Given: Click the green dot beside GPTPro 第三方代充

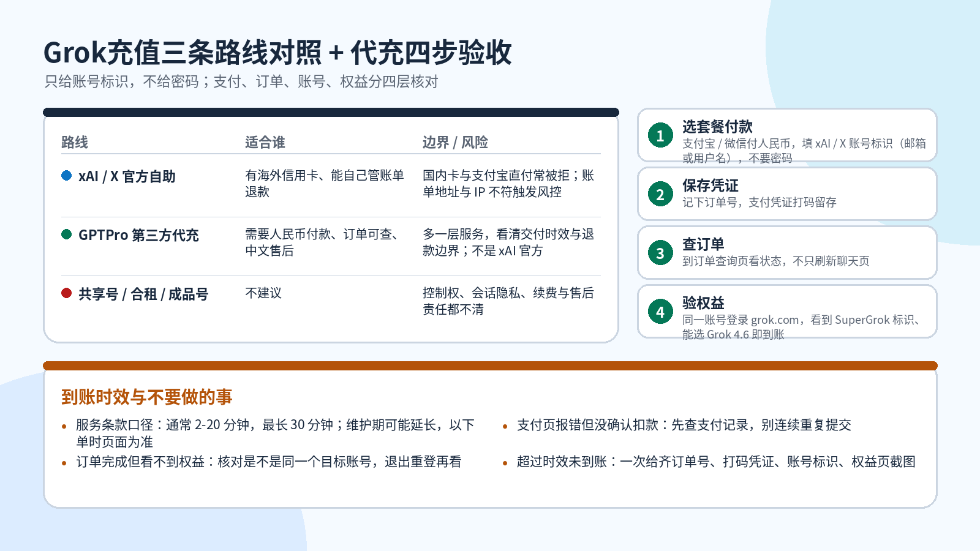Looking at the screenshot, I should 67,234.
